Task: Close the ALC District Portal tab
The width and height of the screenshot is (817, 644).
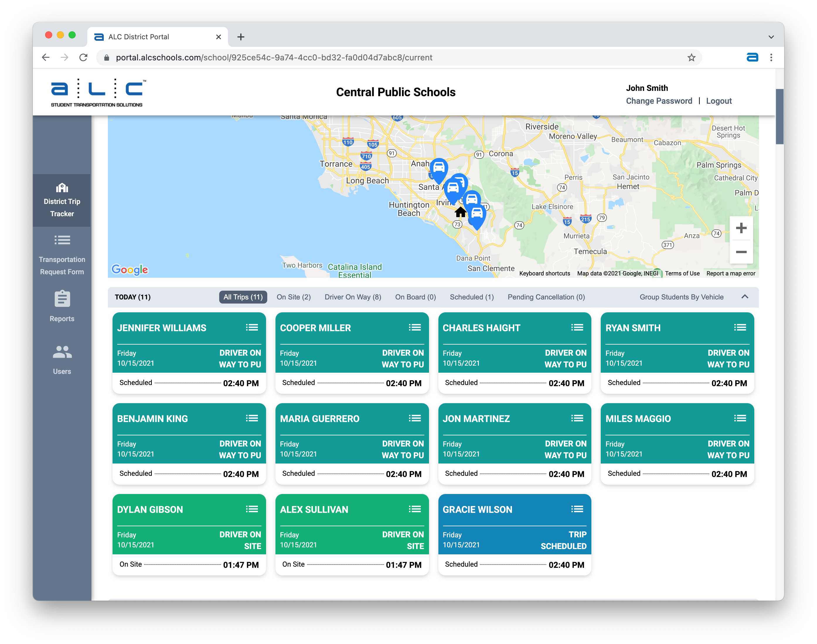Action: click(x=218, y=37)
